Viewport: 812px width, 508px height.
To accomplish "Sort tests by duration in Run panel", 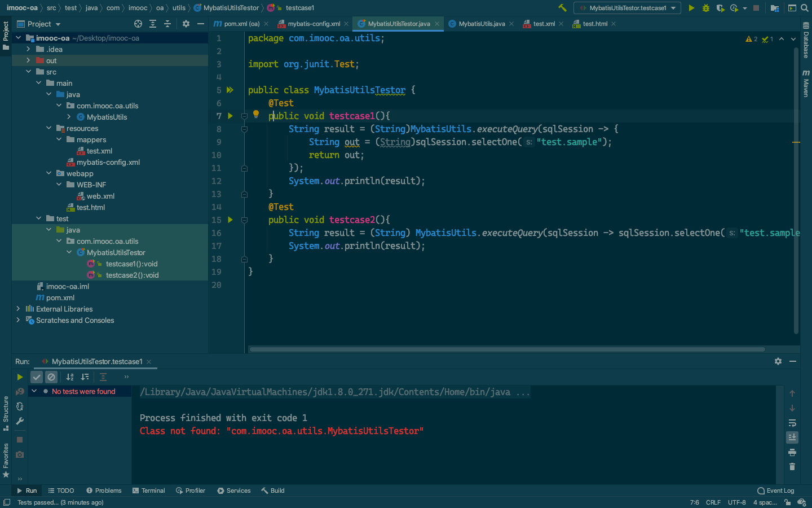I will (x=85, y=377).
